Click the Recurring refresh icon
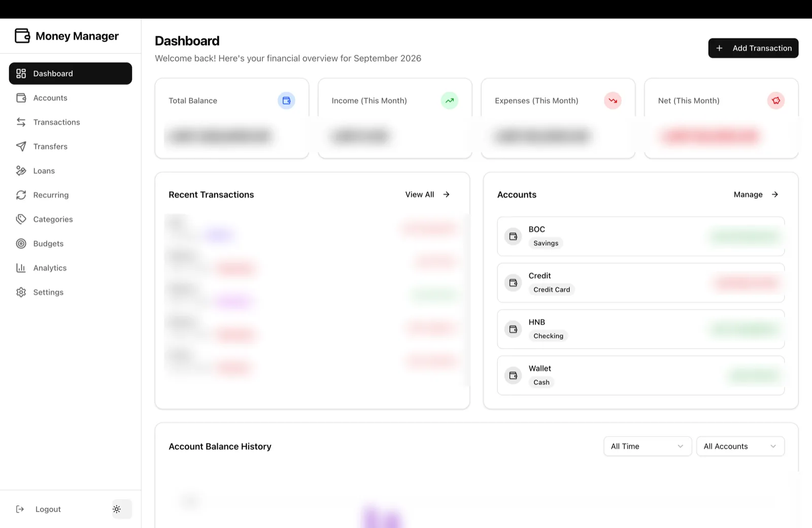 tap(21, 195)
